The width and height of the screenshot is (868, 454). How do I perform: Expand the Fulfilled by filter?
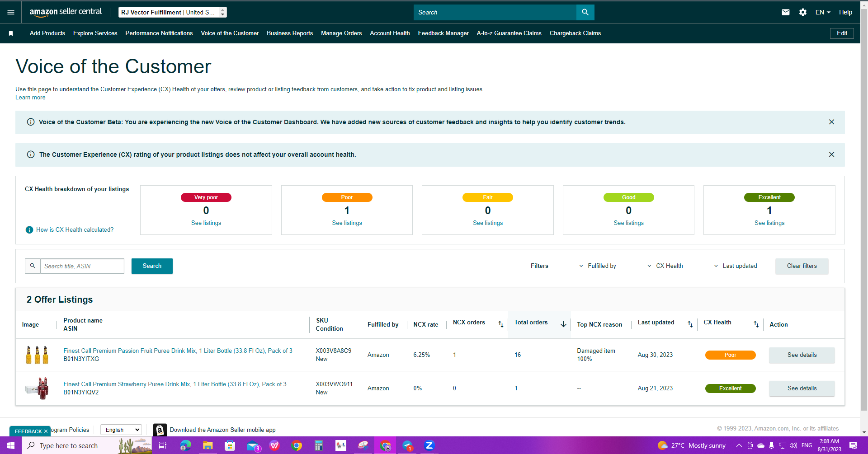tap(598, 266)
